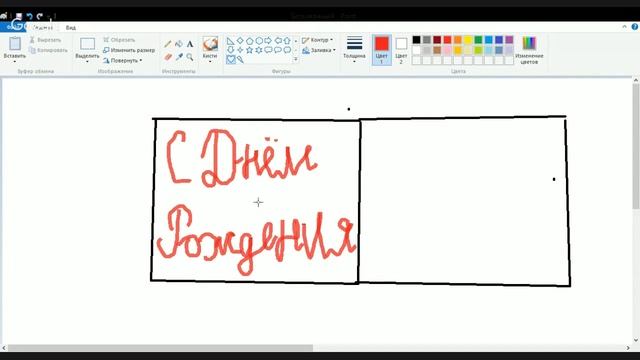640x360 pixels.
Task: Pick the orange color swatch
Action: coord(458,40)
